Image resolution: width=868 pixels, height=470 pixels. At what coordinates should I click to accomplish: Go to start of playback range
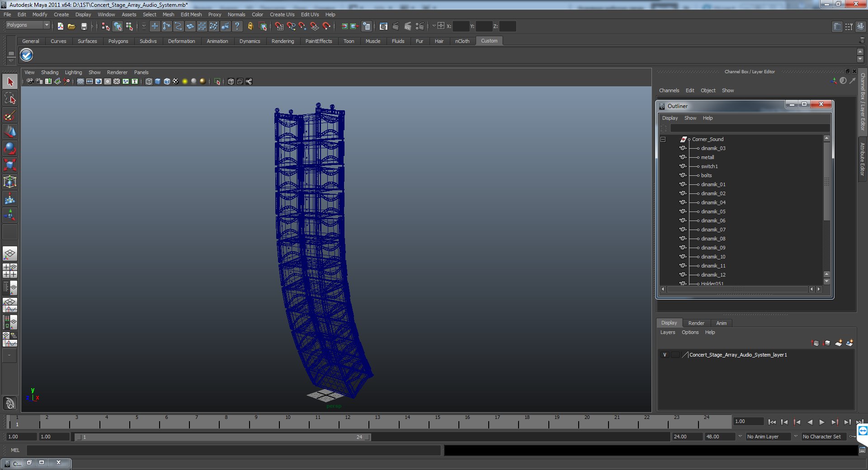point(772,422)
